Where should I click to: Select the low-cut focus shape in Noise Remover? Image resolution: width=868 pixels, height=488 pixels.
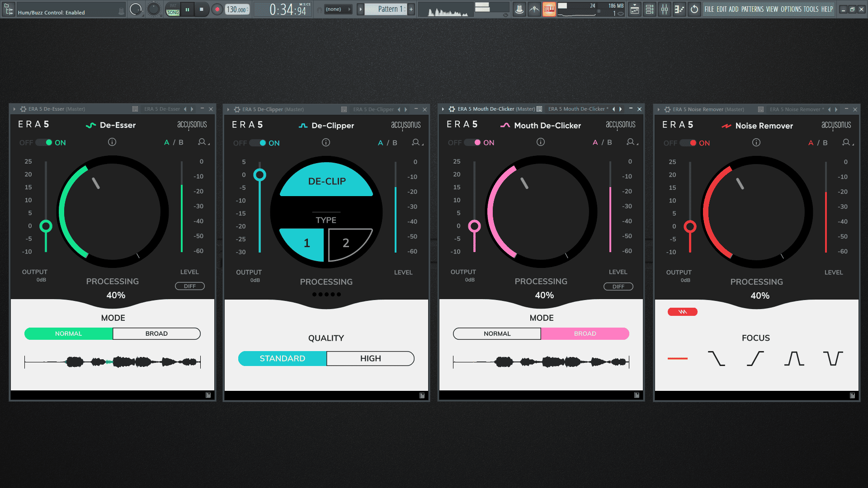click(755, 359)
